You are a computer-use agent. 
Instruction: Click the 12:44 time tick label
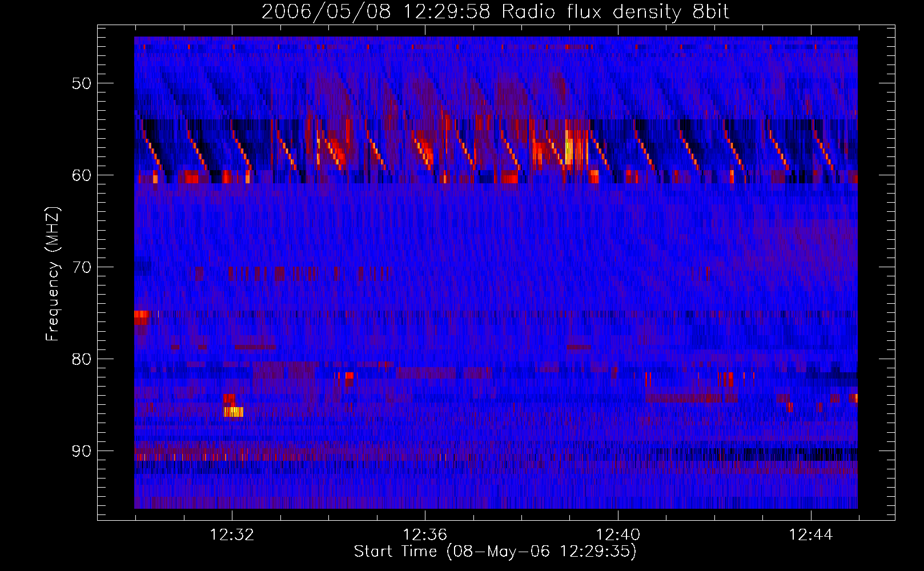[x=811, y=535]
